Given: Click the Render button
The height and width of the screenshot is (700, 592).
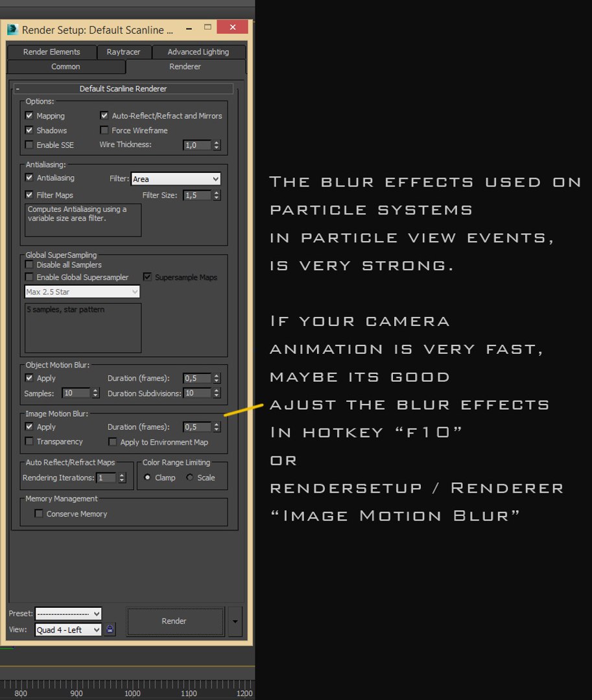Looking at the screenshot, I should click(175, 622).
